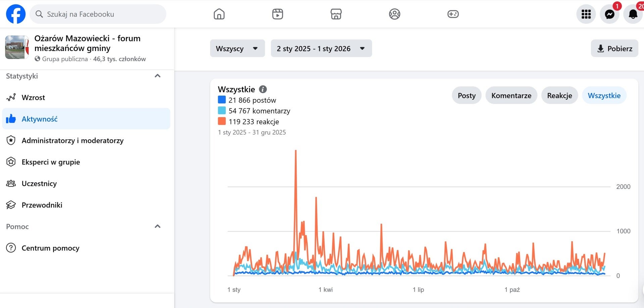Open the Wszyscy filter dropdown
This screenshot has width=644, height=308.
237,48
